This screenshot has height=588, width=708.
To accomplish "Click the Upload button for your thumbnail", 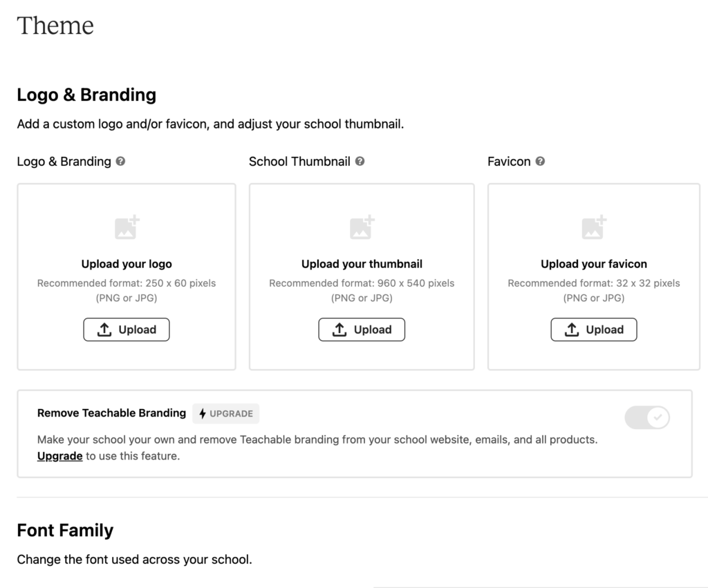I will (x=362, y=330).
